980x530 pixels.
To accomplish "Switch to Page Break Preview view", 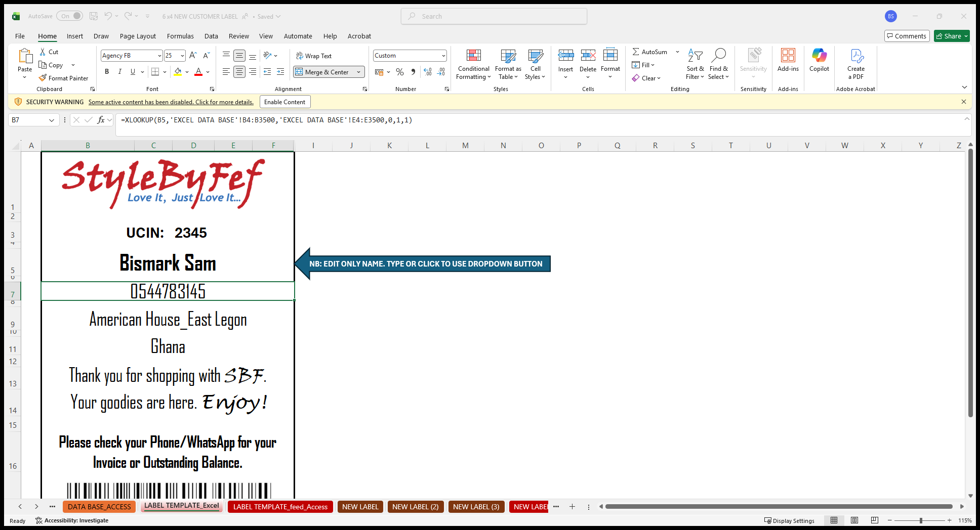I will (x=874, y=520).
